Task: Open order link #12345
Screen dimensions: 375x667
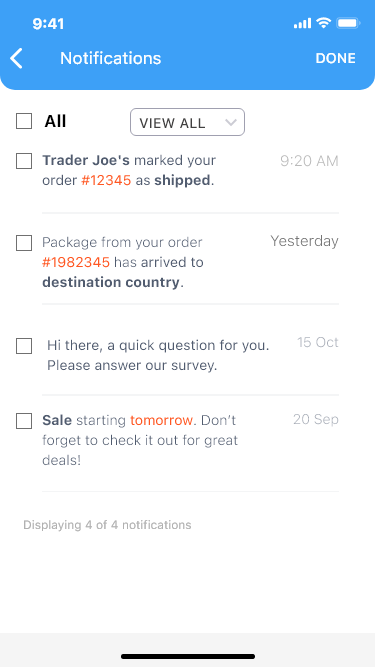Action: 106,181
